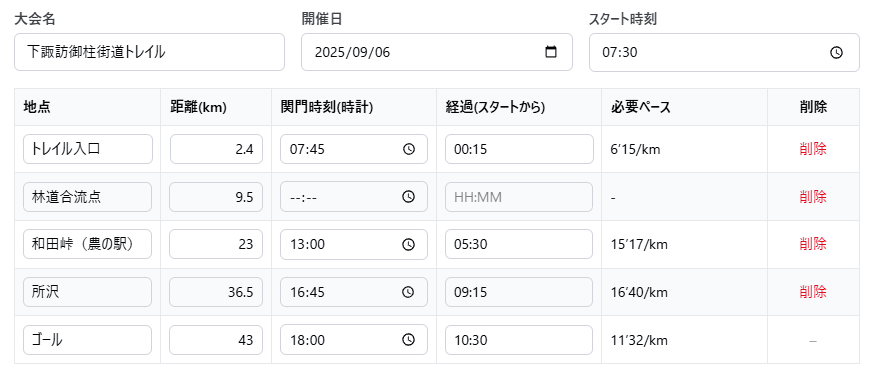Select the distance field showing 9.5
Image resolution: width=876 pixels, height=372 pixels.
(216, 197)
